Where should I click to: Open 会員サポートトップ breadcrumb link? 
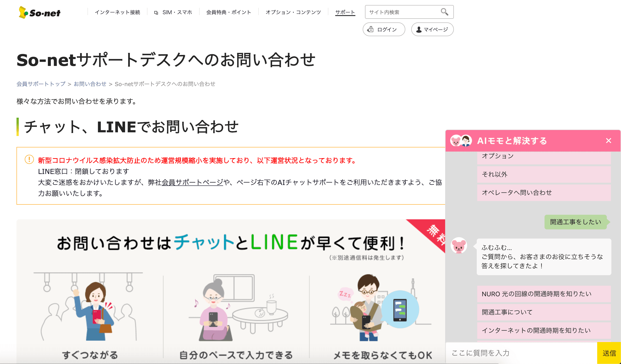tap(41, 84)
